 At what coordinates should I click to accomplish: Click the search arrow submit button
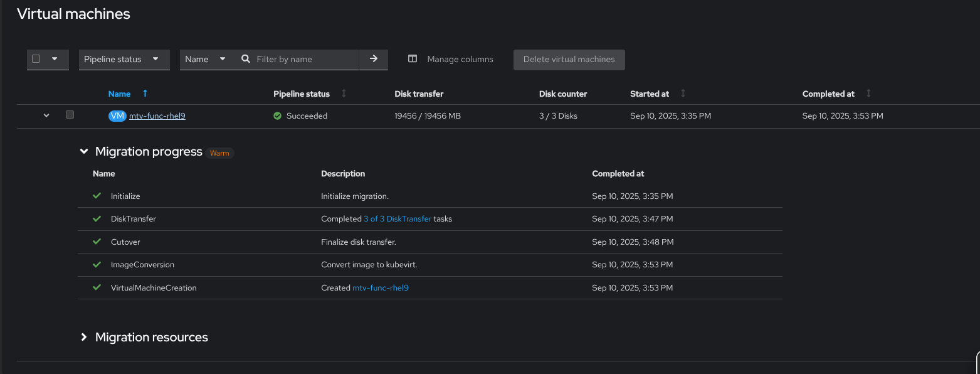click(374, 59)
